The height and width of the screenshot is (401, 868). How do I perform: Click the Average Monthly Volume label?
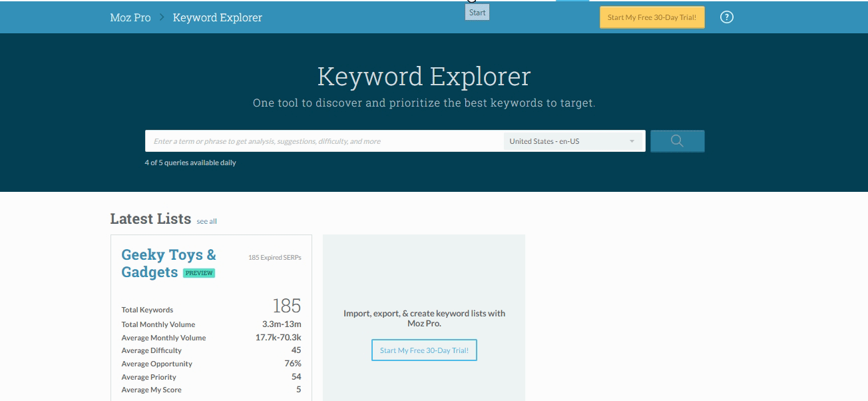164,338
